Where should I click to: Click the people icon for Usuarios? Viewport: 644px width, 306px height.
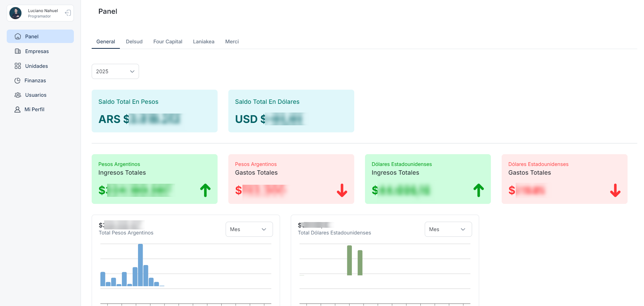coord(18,95)
